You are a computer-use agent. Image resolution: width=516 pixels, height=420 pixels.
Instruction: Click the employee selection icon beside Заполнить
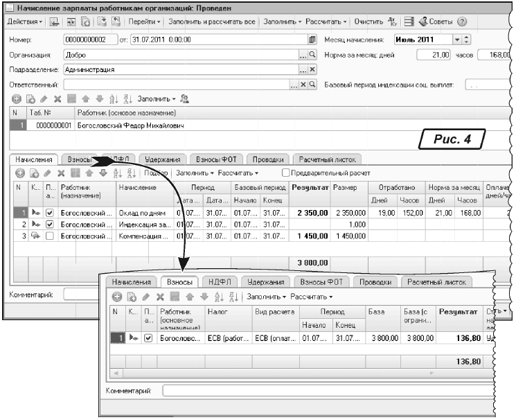pos(185,99)
